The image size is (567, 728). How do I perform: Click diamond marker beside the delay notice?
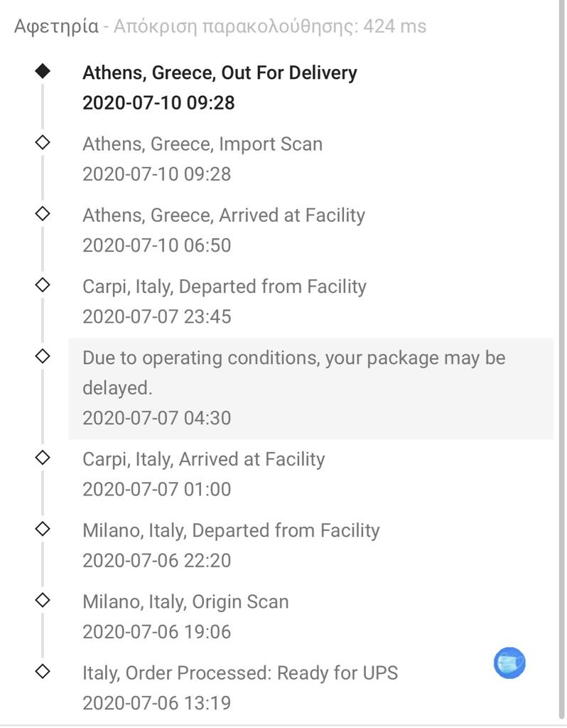pos(43,355)
